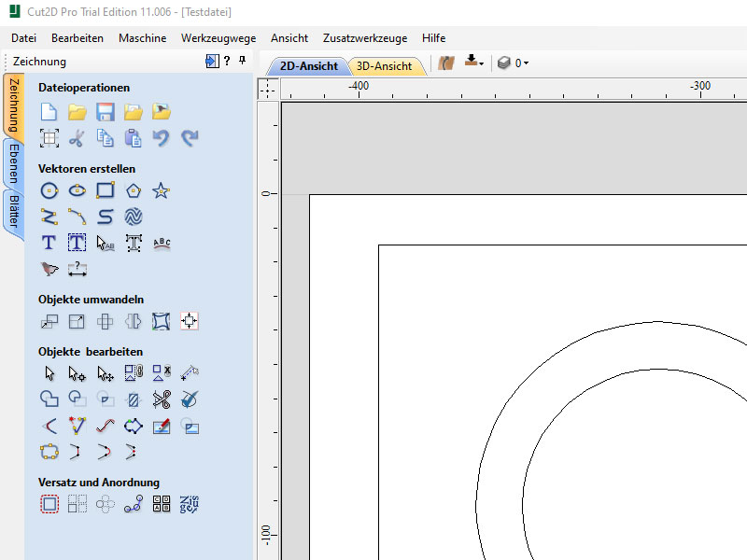This screenshot has width=747, height=560.
Task: Select the Draw Arc tool
Action: [x=78, y=217]
